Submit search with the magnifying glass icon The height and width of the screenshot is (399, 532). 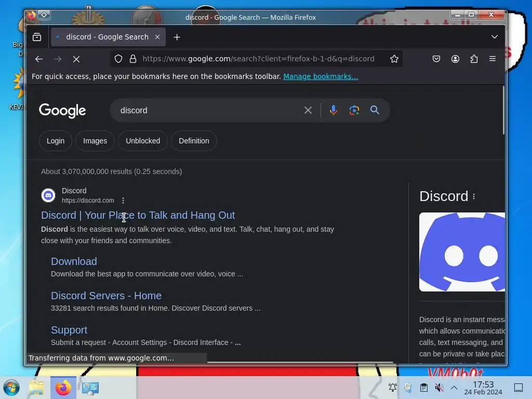(375, 110)
